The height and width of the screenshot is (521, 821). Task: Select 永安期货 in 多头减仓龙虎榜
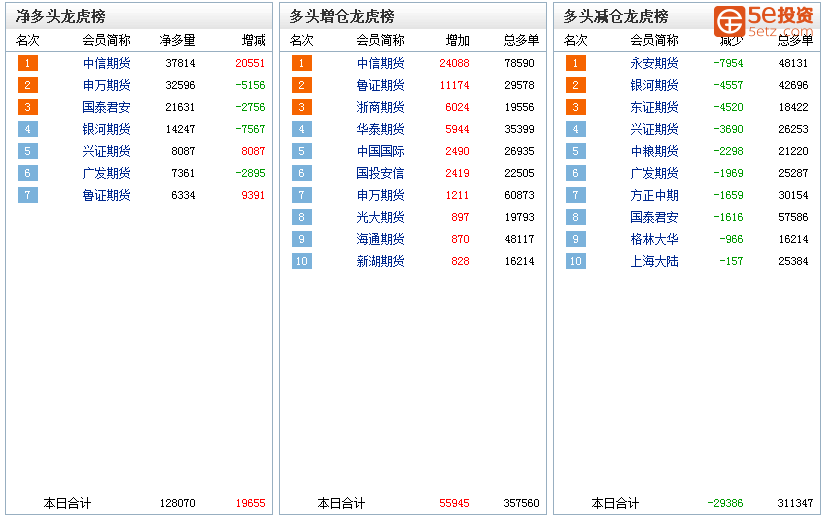tap(654, 63)
